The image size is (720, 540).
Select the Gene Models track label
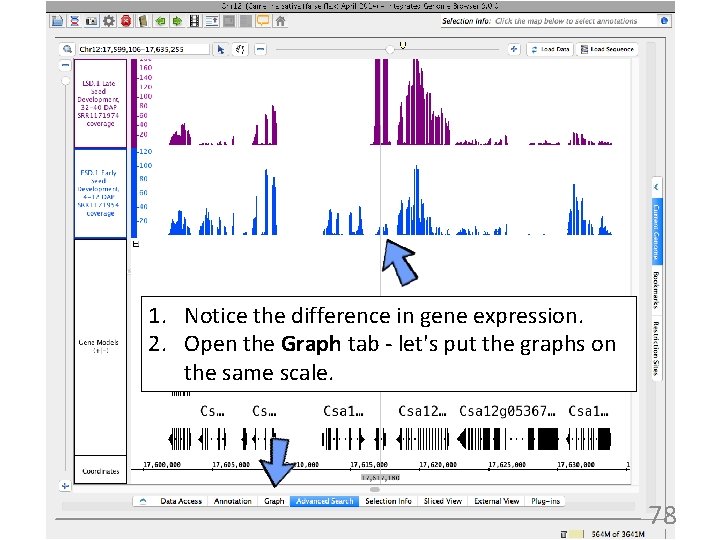pos(100,347)
